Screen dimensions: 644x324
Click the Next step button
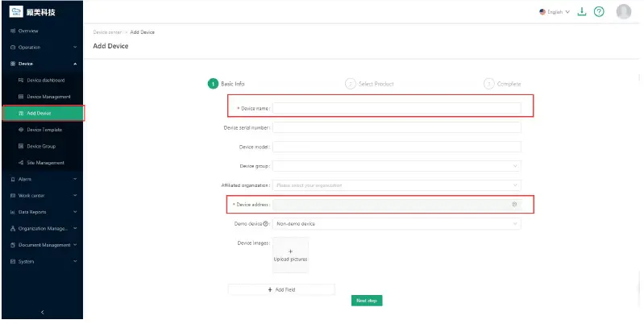[x=367, y=301]
